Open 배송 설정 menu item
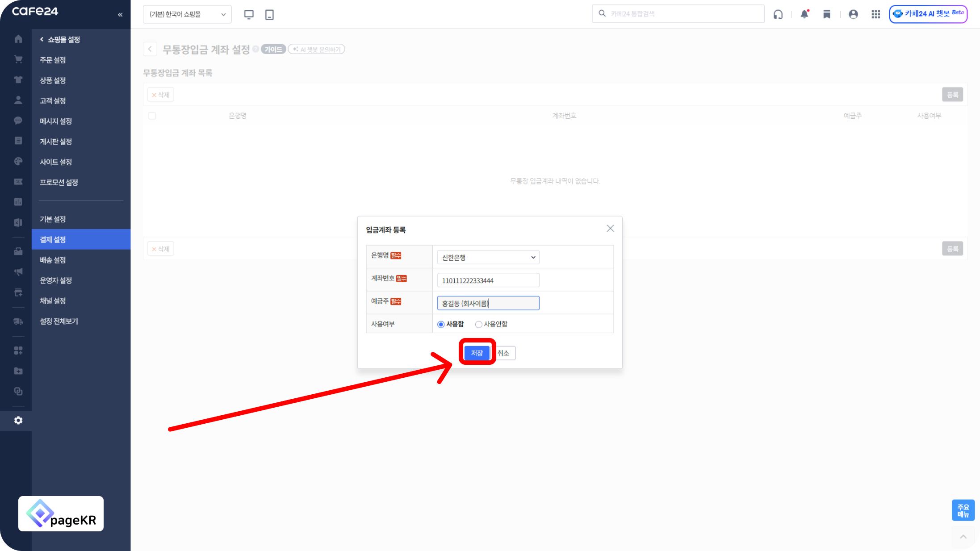 pyautogui.click(x=53, y=260)
